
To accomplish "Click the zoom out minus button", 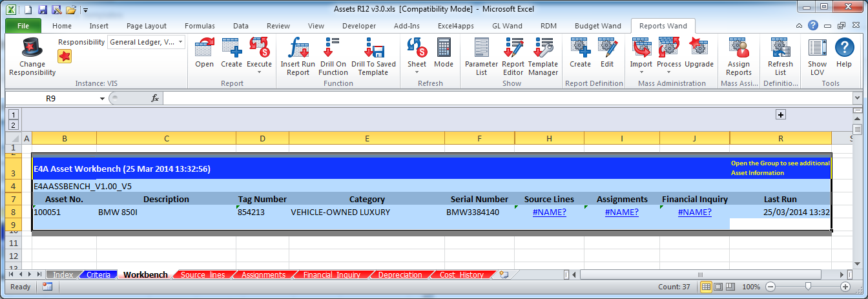I will [x=770, y=287].
